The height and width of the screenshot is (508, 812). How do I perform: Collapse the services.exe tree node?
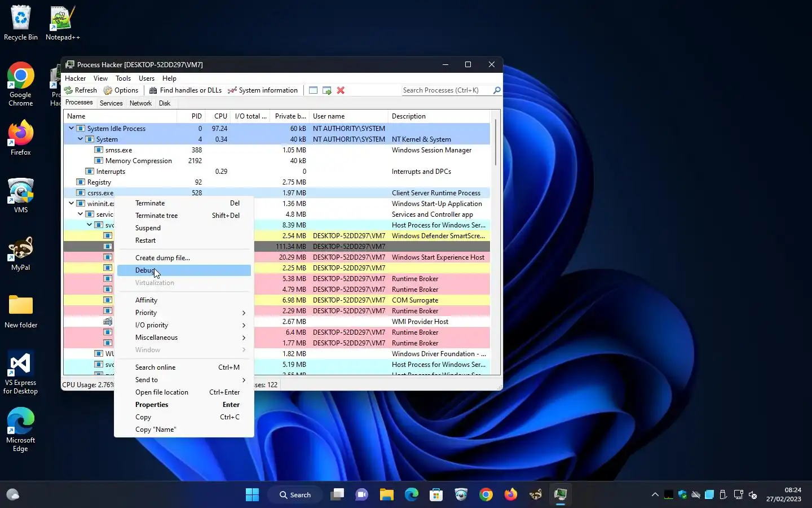[x=80, y=214]
